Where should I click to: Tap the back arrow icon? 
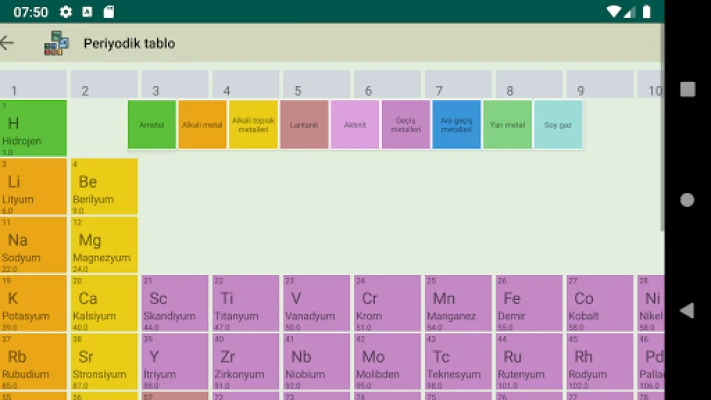click(x=8, y=43)
